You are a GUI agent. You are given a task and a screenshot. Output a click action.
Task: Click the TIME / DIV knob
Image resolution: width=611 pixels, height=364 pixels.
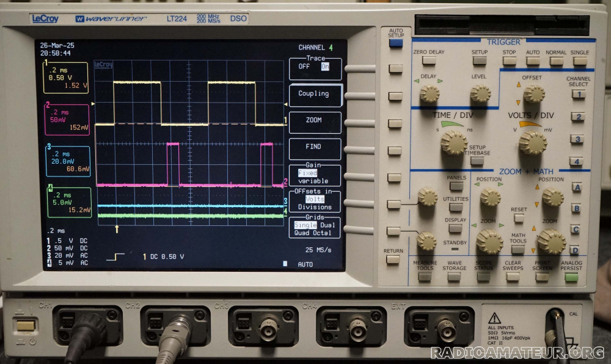454,143
